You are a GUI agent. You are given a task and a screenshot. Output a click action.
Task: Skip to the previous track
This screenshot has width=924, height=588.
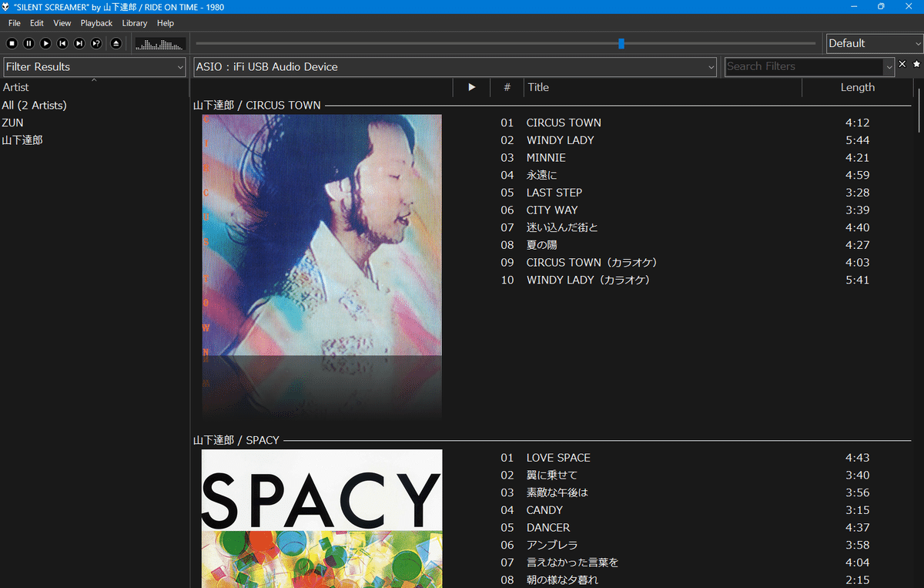pyautogui.click(x=62, y=44)
